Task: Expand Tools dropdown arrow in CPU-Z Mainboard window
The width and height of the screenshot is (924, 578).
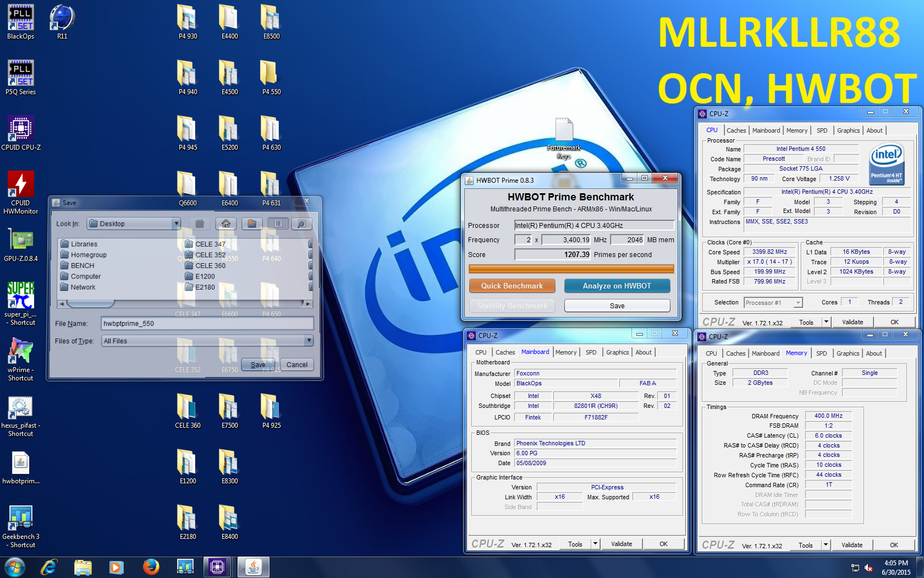Action: [595, 544]
